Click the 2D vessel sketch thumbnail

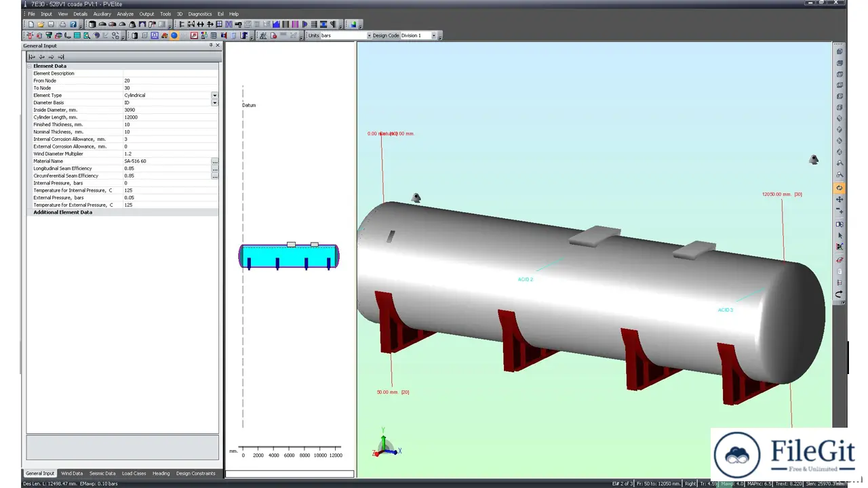click(289, 256)
